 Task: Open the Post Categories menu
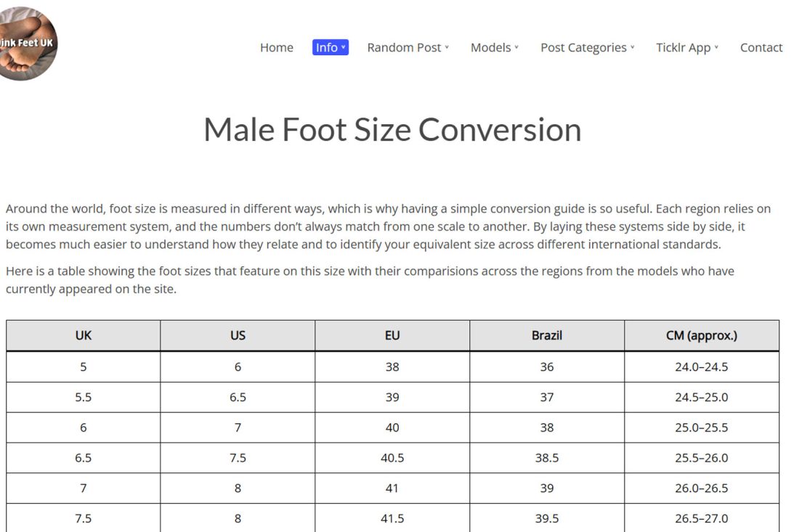[x=583, y=48]
